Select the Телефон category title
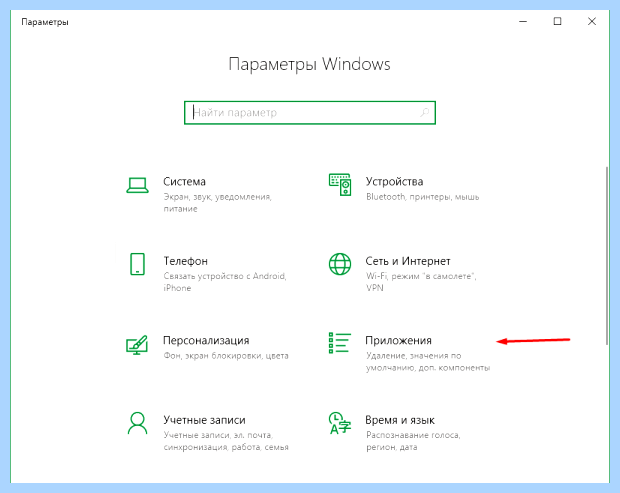Viewport: 620px width, 493px height. pyautogui.click(x=185, y=261)
